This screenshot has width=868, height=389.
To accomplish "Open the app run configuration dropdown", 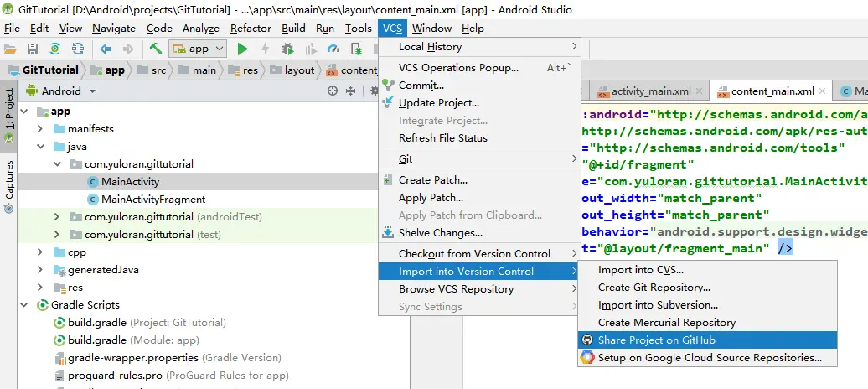I will (199, 49).
